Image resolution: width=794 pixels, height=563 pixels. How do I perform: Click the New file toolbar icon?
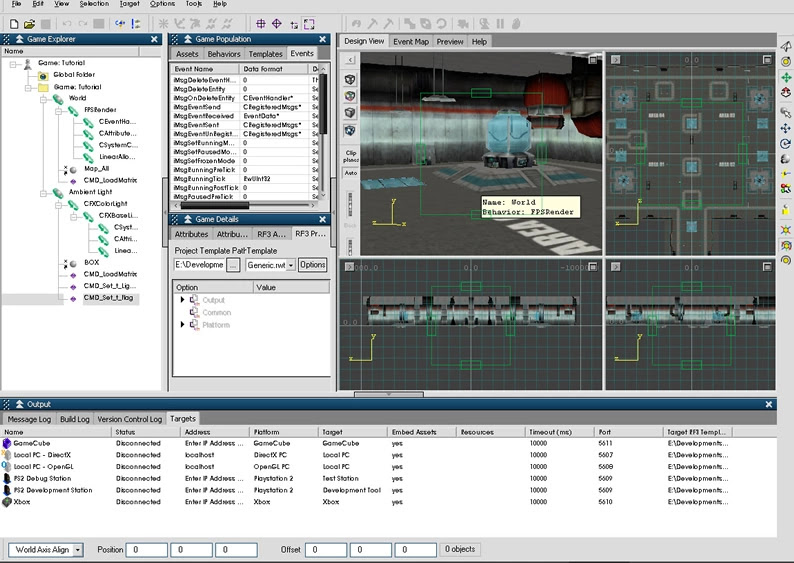pyautogui.click(x=12, y=23)
